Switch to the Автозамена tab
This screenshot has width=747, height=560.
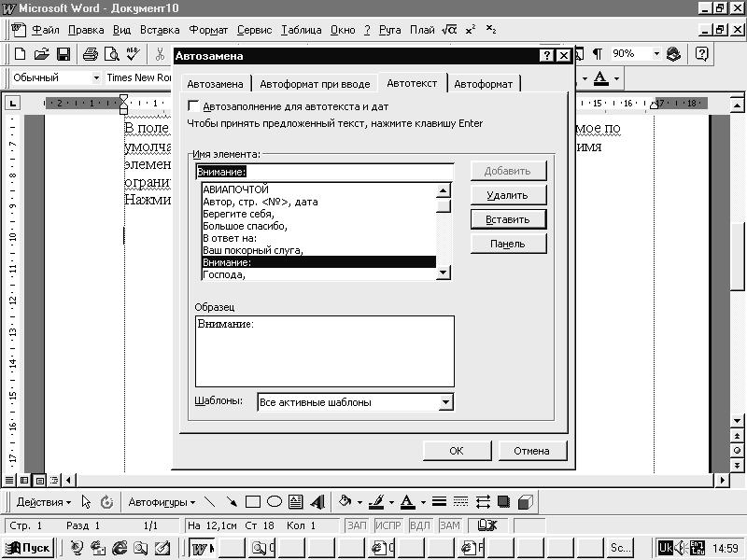coord(215,84)
